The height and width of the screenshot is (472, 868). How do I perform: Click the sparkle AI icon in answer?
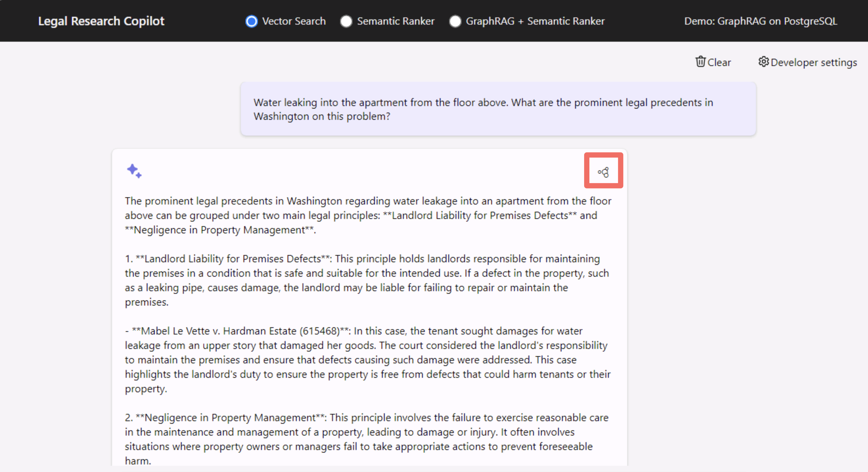pyautogui.click(x=134, y=171)
